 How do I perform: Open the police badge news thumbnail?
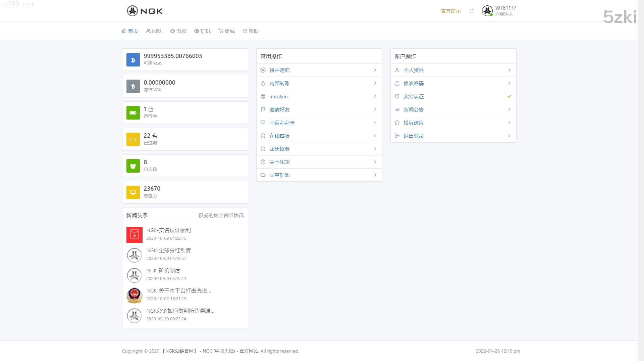tap(134, 296)
